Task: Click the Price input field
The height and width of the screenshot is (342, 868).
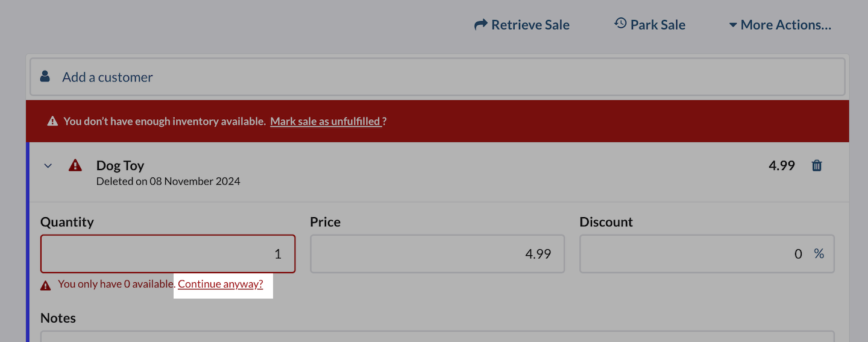Action: (437, 254)
